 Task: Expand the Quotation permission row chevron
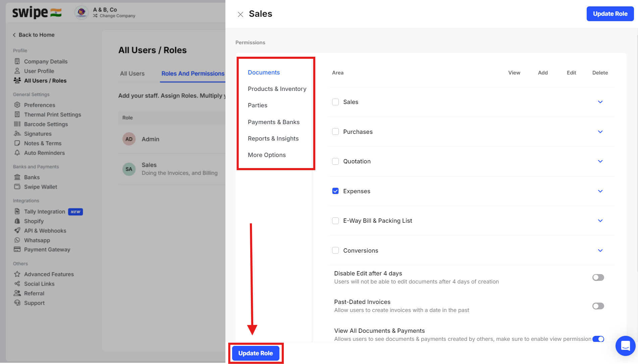(600, 161)
